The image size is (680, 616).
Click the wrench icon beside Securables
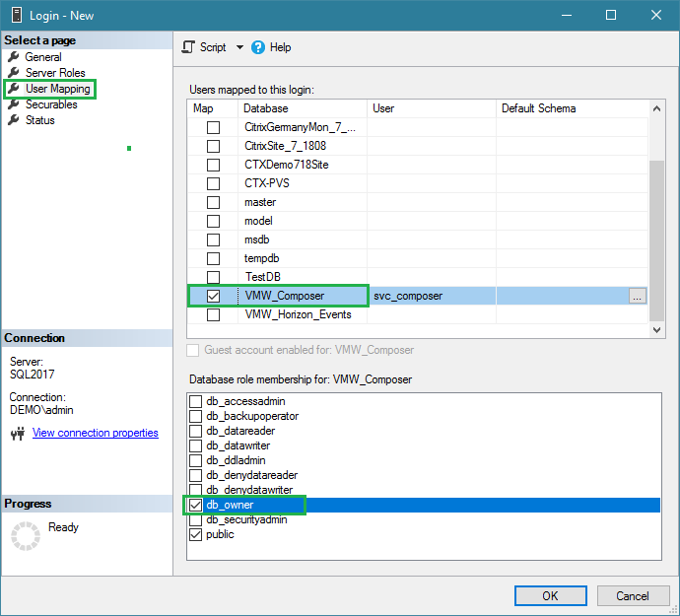pos(14,104)
